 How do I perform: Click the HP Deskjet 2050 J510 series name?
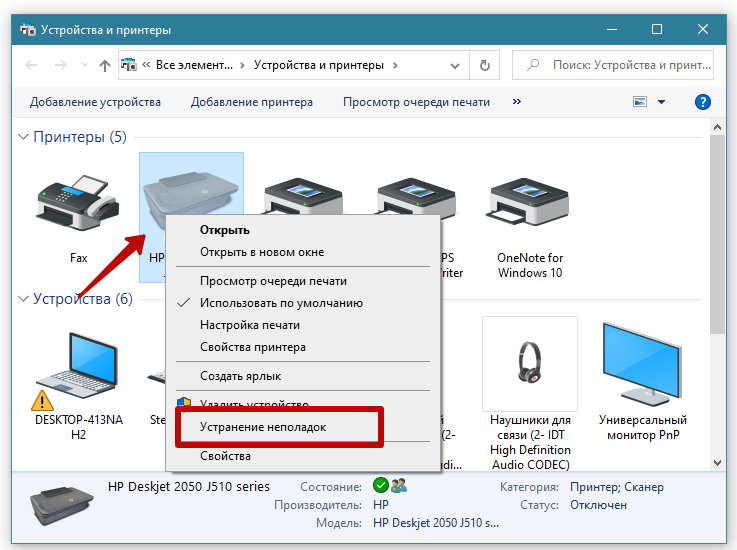coord(189,487)
